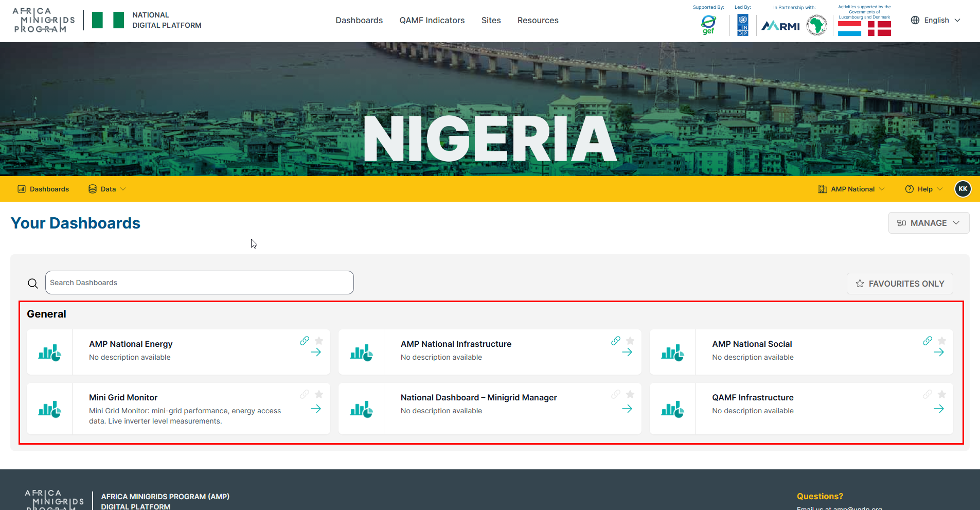
Task: Click the African Development Bank logo
Action: coord(816,25)
